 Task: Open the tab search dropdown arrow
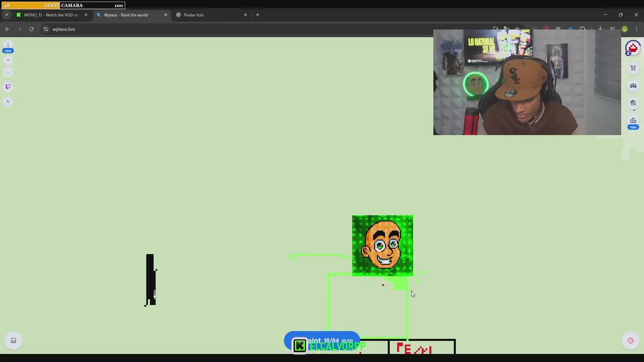7,15
